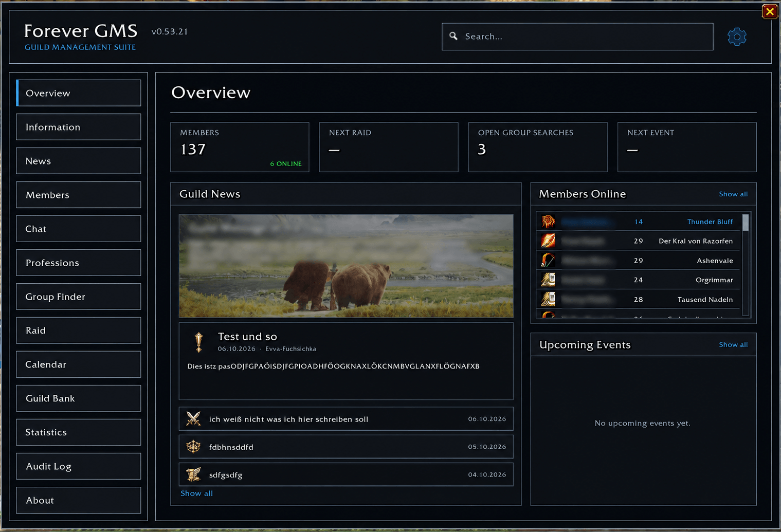
Task: Click the icon beside sdfgsdfg news entry
Action: [x=193, y=474]
